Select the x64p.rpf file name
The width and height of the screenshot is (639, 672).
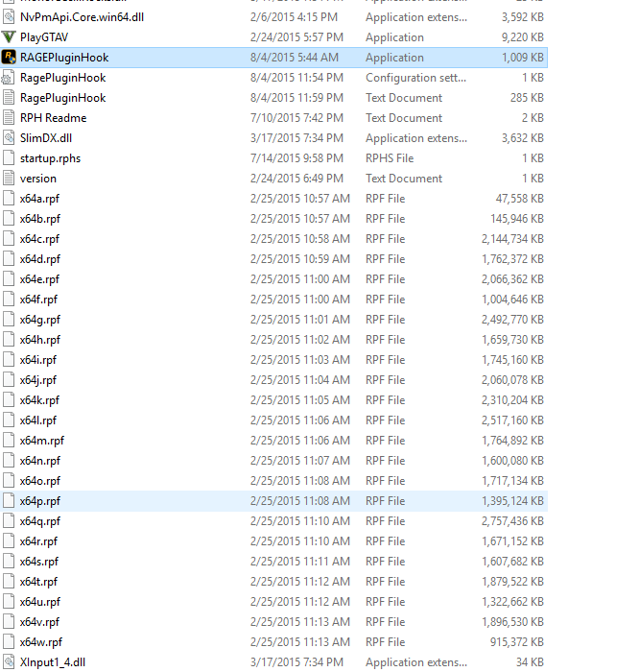[x=40, y=501]
